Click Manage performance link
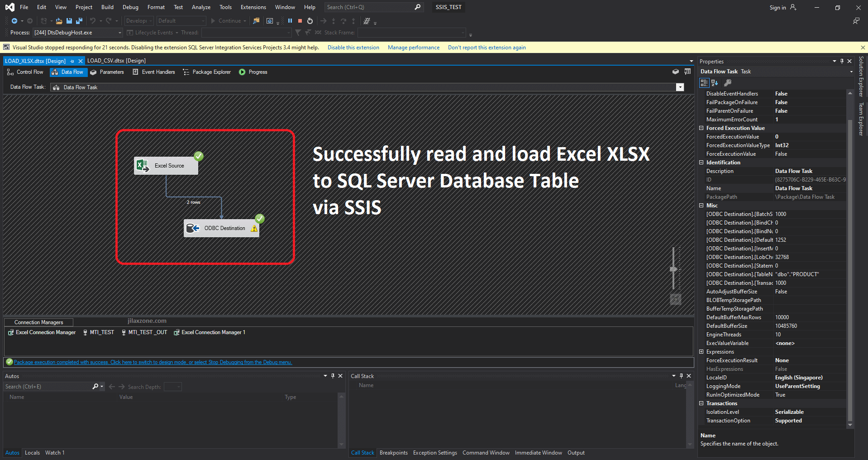868x460 pixels. 414,48
